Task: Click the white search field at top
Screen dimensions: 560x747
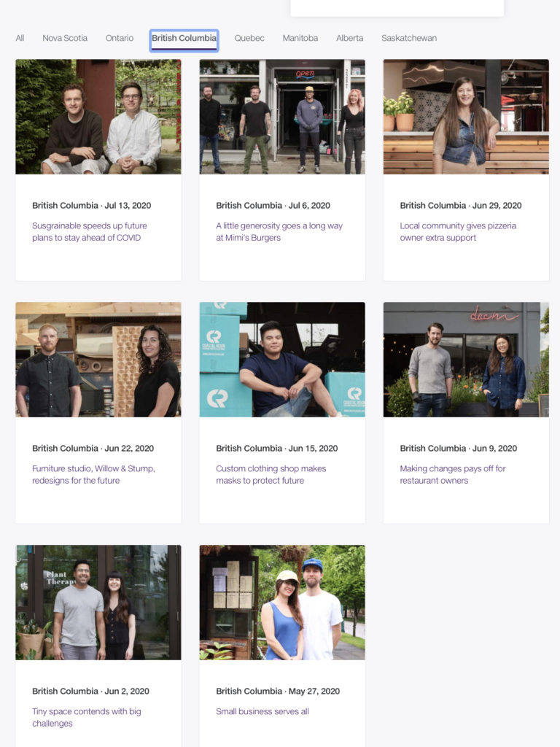Action: click(x=397, y=8)
